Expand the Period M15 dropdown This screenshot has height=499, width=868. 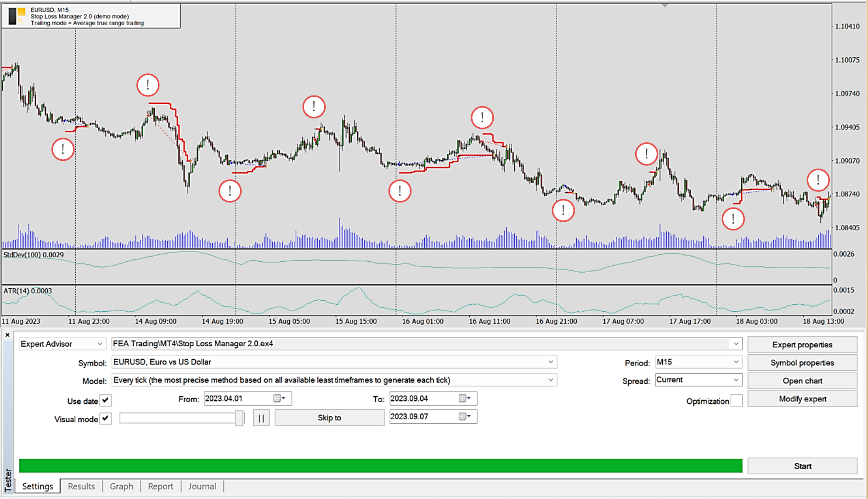736,362
